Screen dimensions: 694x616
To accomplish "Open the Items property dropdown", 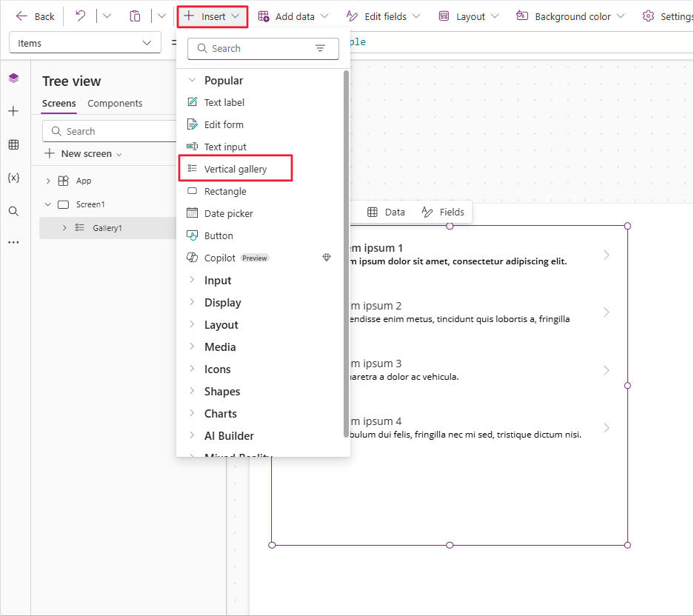I will pyautogui.click(x=84, y=42).
